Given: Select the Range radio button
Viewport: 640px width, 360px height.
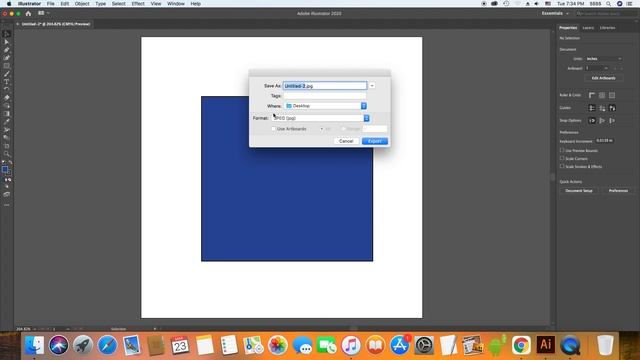Looking at the screenshot, I should (x=343, y=129).
